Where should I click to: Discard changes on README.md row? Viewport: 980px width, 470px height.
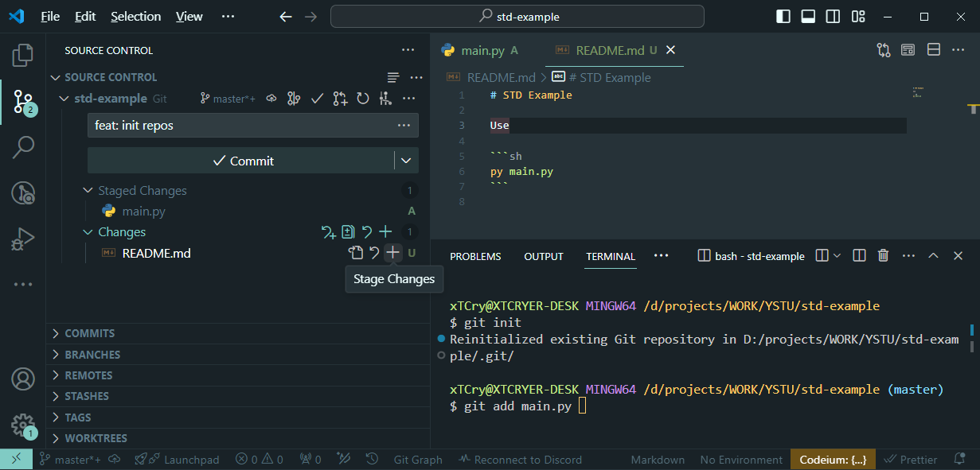(x=374, y=253)
